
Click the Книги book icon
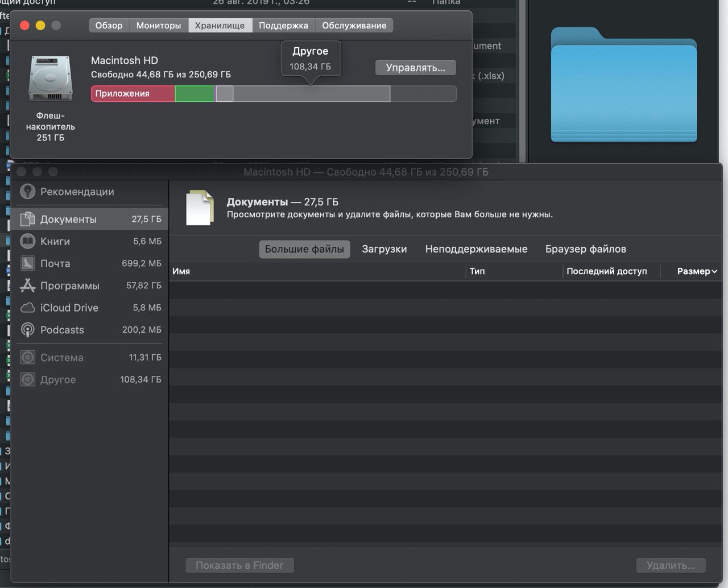click(27, 241)
